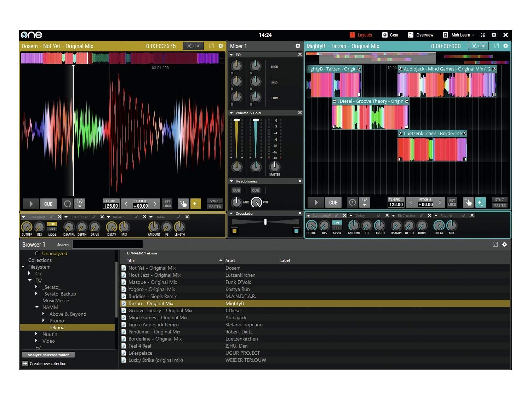Click the Browser search field
Viewport: 532px width, 399px height.
(x=108, y=245)
